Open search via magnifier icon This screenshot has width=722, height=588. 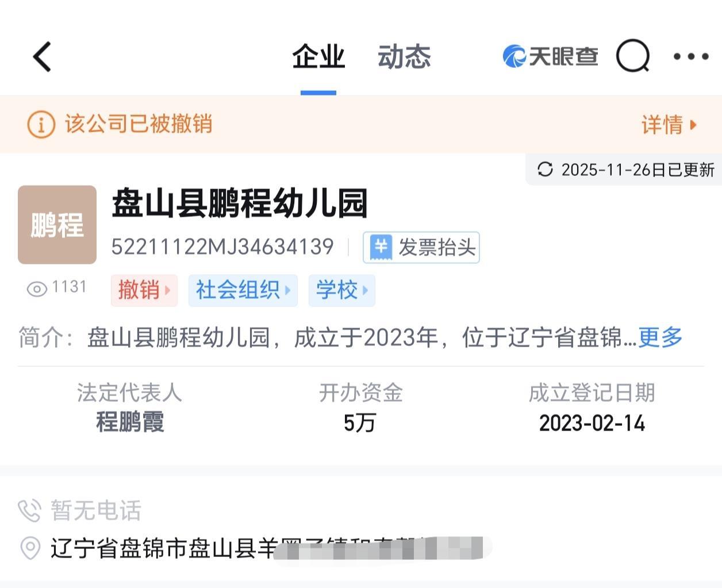tap(632, 56)
